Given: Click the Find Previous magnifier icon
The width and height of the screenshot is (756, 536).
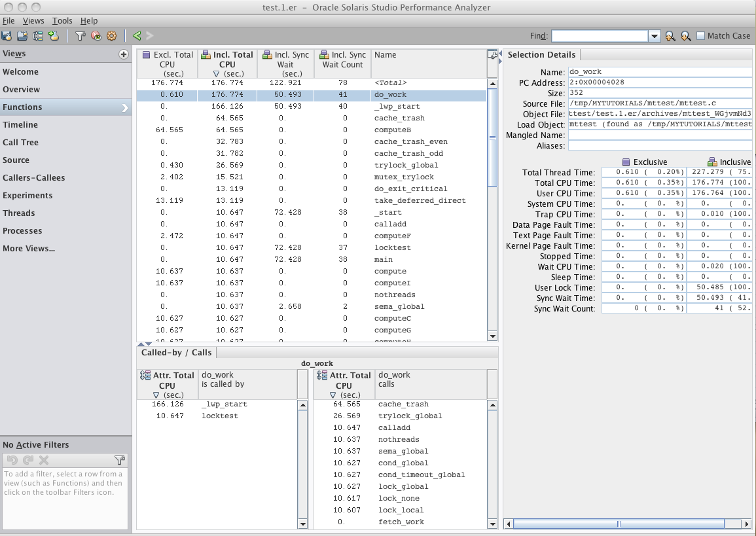Looking at the screenshot, I should point(670,36).
